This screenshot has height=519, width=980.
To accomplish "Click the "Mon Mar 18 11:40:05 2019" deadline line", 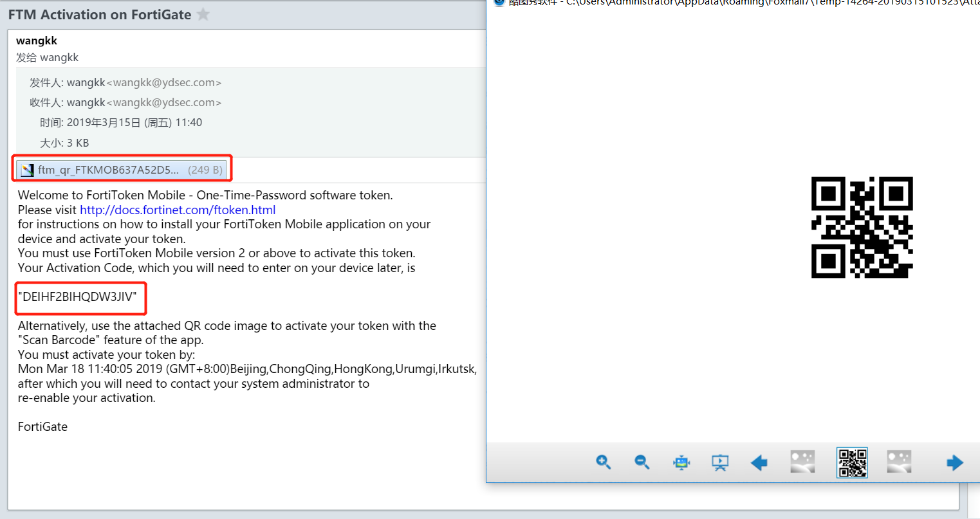I will point(248,369).
